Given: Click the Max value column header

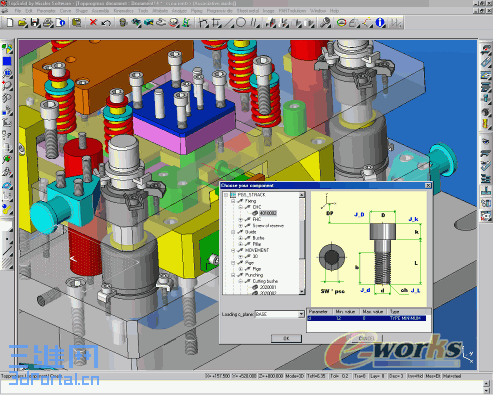Looking at the screenshot, I should [x=373, y=312].
